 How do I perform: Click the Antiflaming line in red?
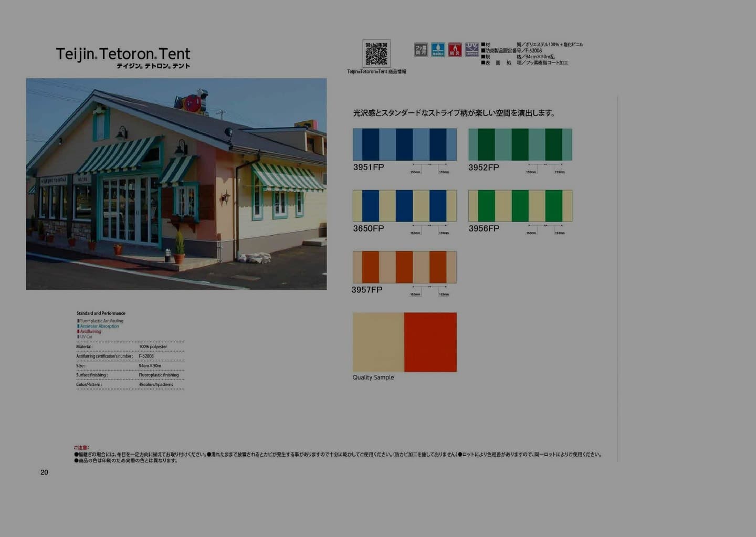[x=90, y=331]
